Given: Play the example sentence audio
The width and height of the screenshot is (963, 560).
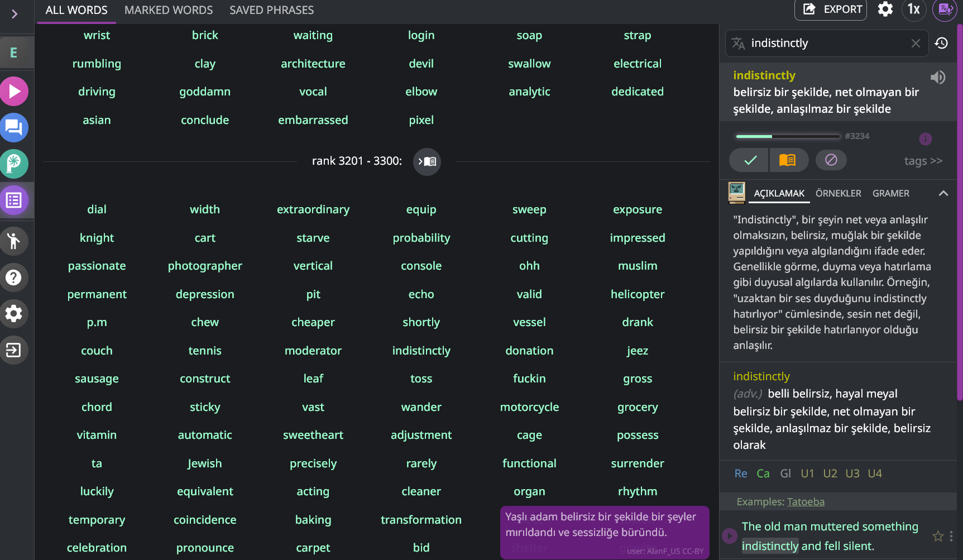Looking at the screenshot, I should tap(730, 536).
